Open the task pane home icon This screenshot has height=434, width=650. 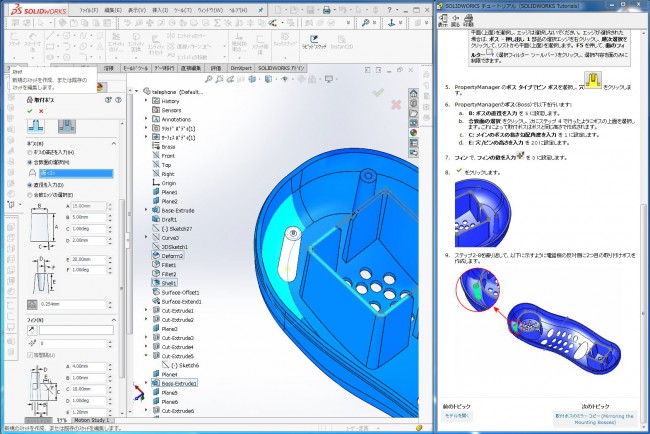[x=413, y=93]
